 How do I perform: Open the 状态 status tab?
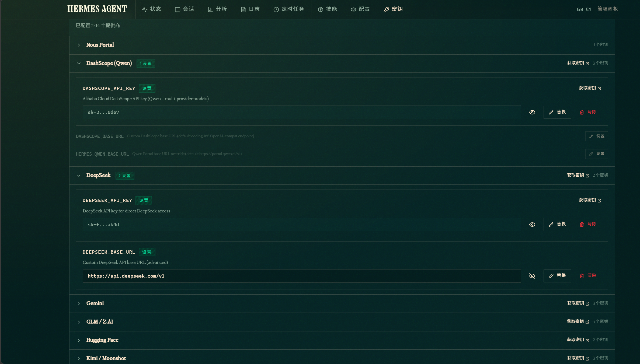[152, 9]
